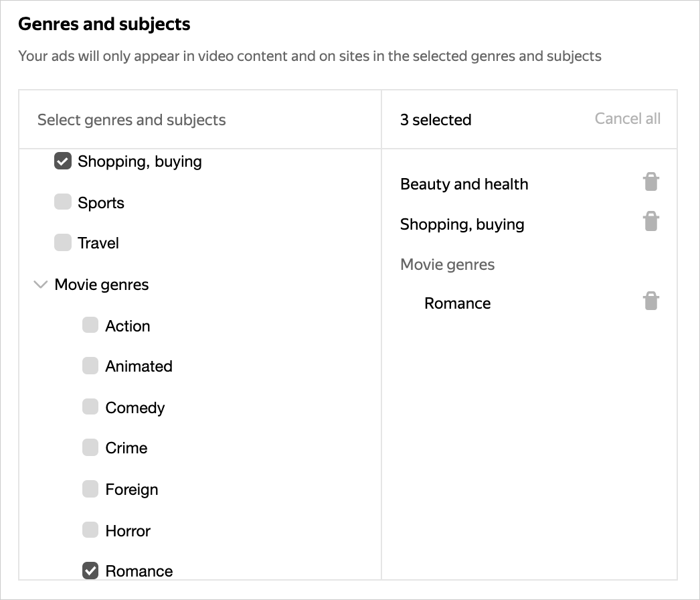Check the Animated genre option
Viewport: 700px width, 600px height.
90,366
